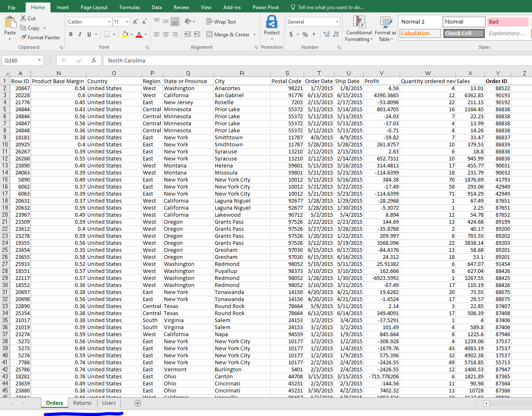Expand the Name Box dropdown
The width and height of the screenshot is (532, 416).
40,60
